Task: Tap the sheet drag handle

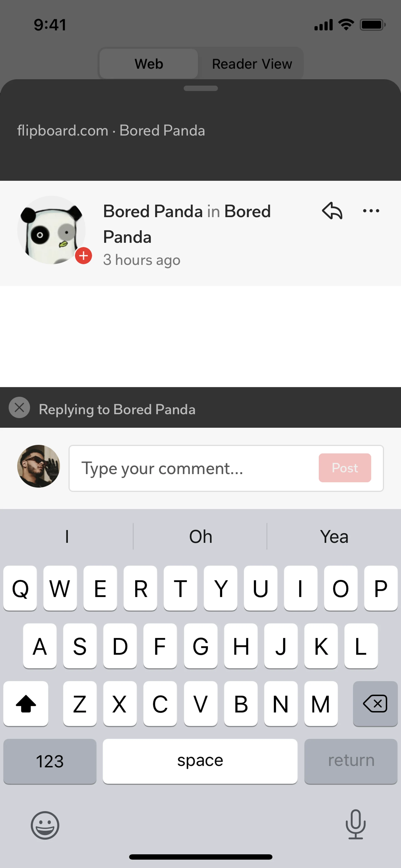Action: (200, 88)
